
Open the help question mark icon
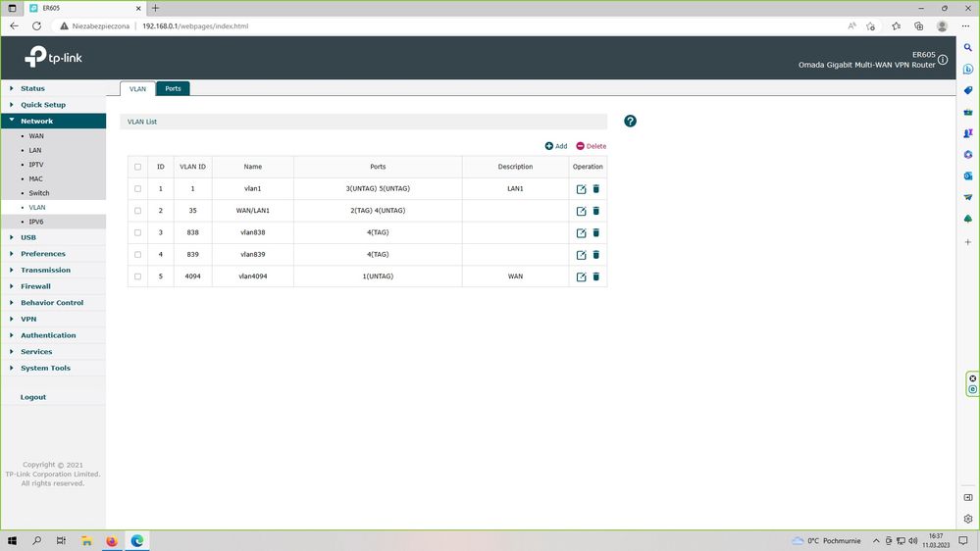pos(630,122)
